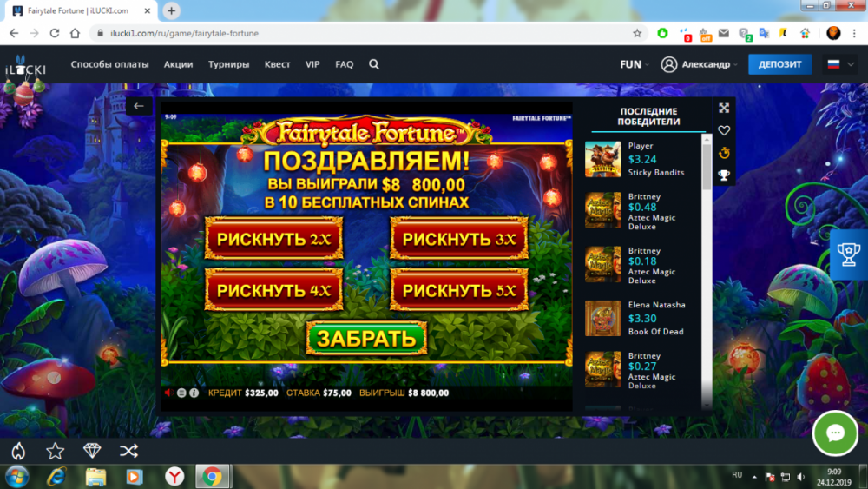Expand the Russian flag language selector
The image size is (868, 489).
[839, 64]
